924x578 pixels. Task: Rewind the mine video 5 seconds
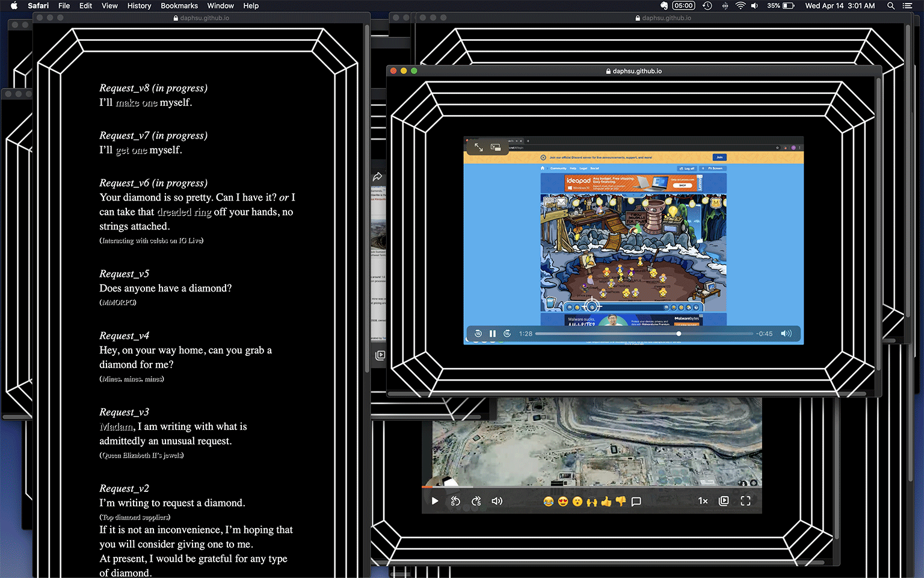coord(455,501)
